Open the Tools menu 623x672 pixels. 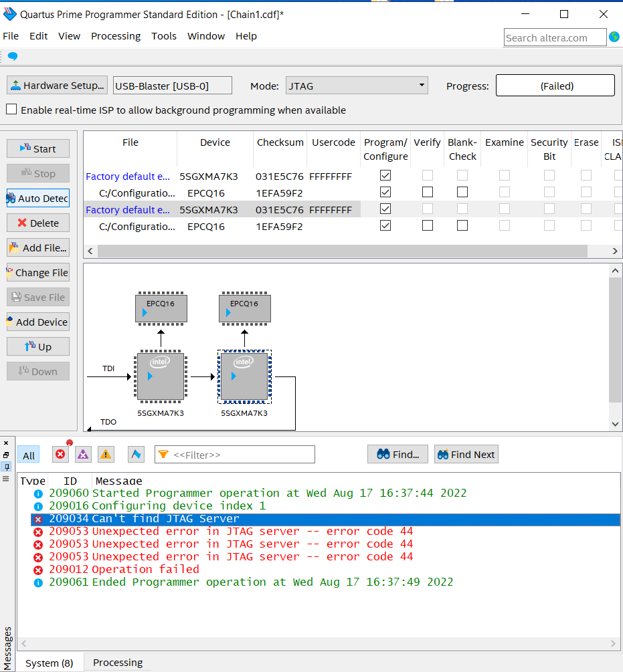pos(164,36)
